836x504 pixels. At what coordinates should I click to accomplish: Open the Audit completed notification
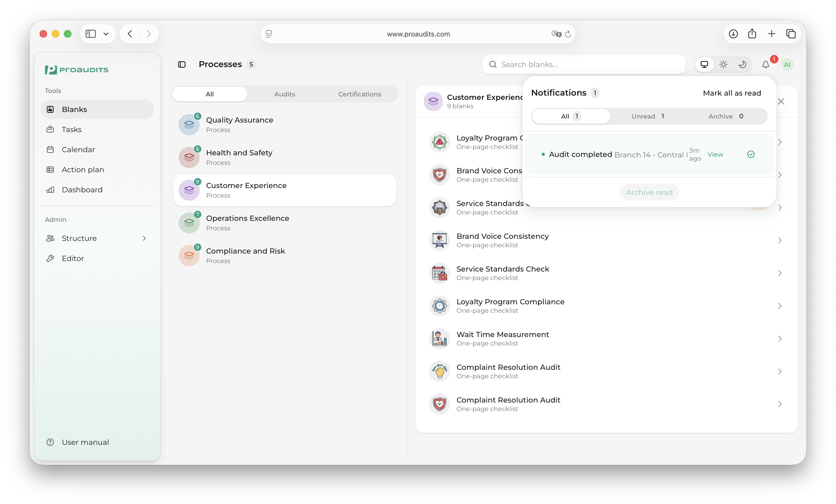(649, 154)
